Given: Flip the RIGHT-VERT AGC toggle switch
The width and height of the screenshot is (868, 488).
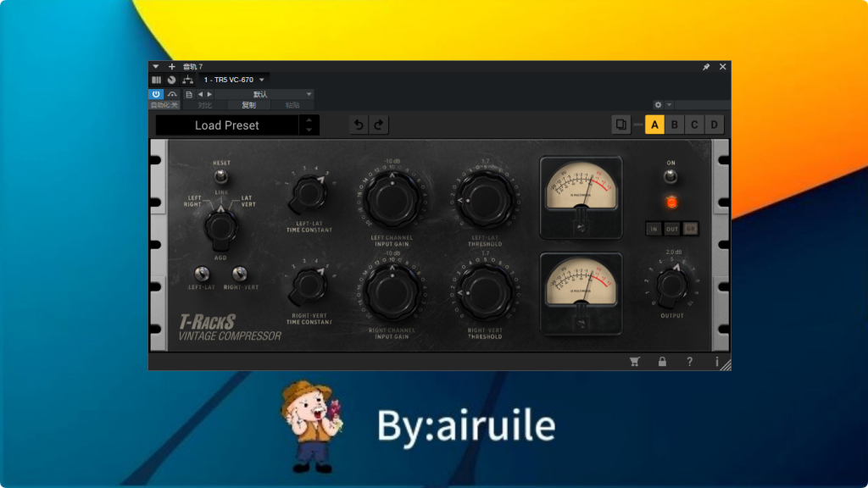Looking at the screenshot, I should click(239, 274).
